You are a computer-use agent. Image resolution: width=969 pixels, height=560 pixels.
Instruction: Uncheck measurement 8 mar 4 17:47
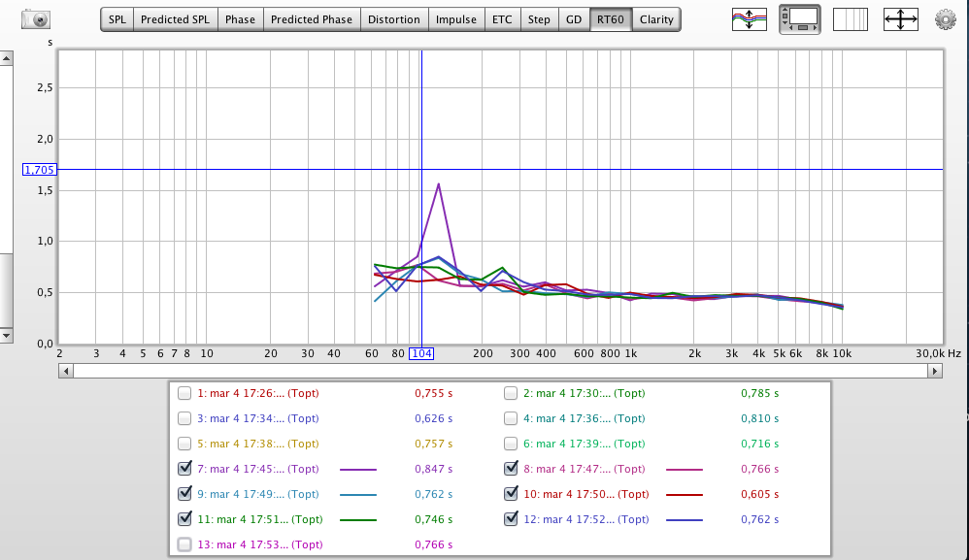511,469
